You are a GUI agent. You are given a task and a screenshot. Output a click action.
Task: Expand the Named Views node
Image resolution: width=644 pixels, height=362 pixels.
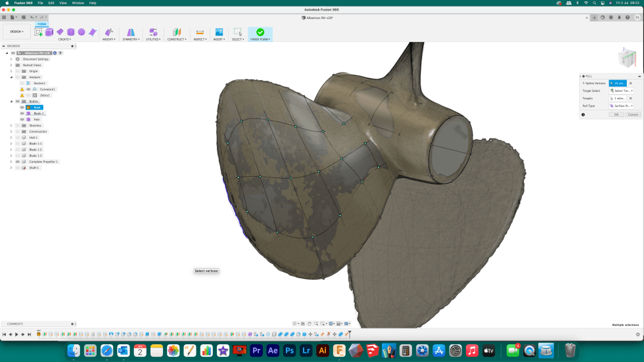click(12, 65)
